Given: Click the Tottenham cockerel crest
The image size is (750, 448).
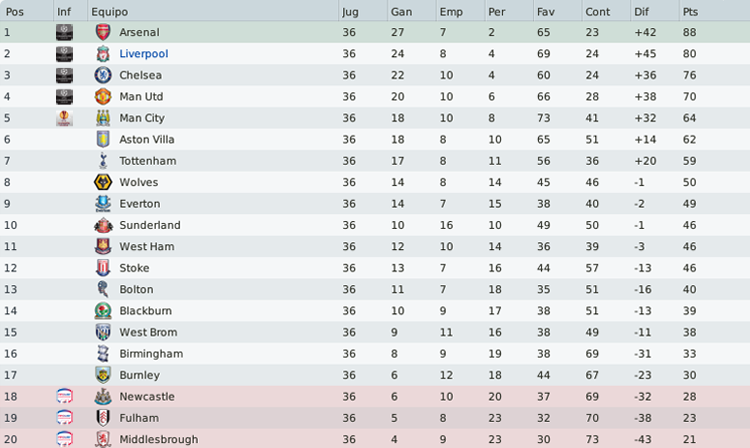Looking at the screenshot, I should click(x=103, y=161).
